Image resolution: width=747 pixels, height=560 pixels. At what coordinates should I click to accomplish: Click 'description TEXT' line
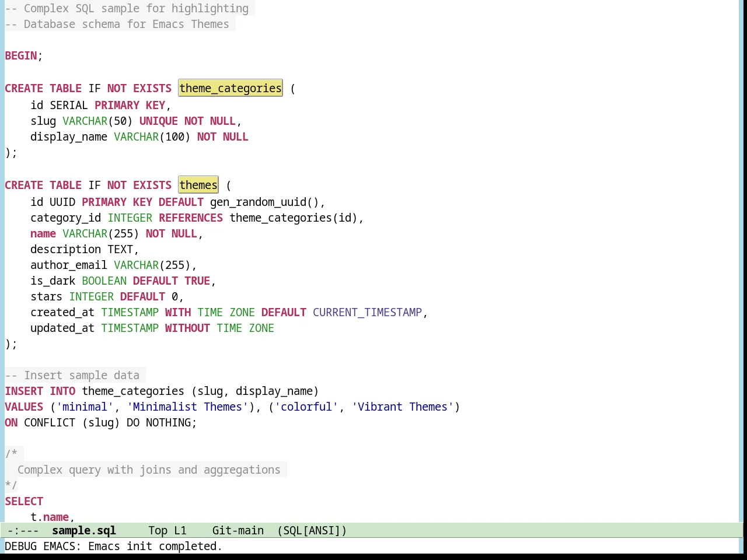click(x=85, y=249)
